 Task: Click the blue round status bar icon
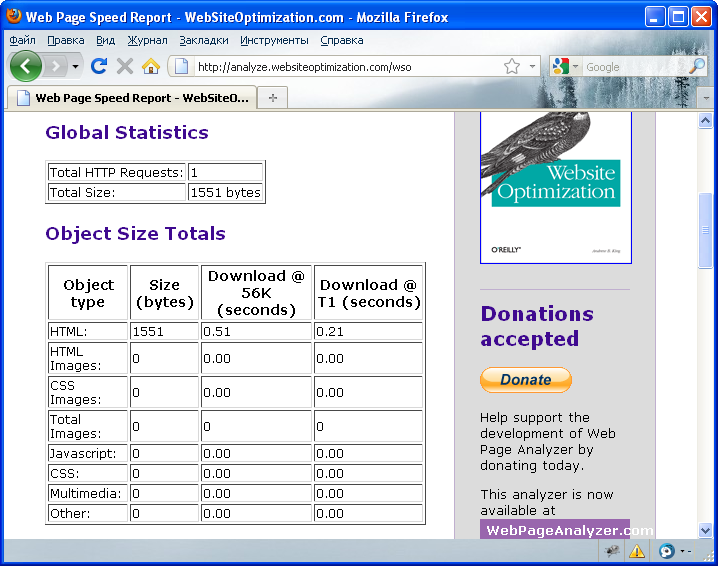pos(667,551)
